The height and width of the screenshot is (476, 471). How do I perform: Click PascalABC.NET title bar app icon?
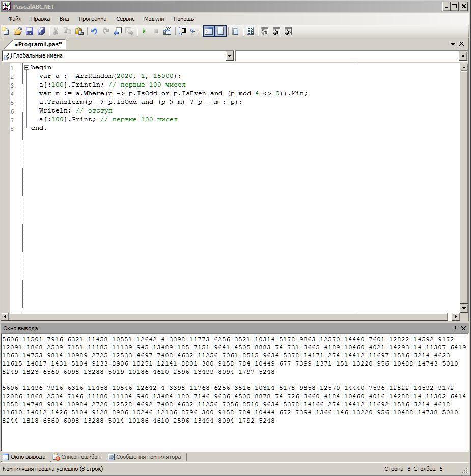pyautogui.click(x=6, y=6)
